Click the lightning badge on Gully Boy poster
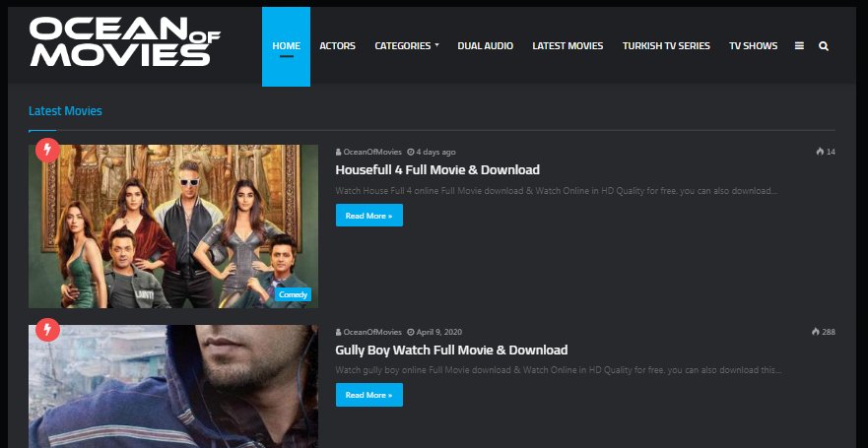The width and height of the screenshot is (868, 448). tap(47, 330)
